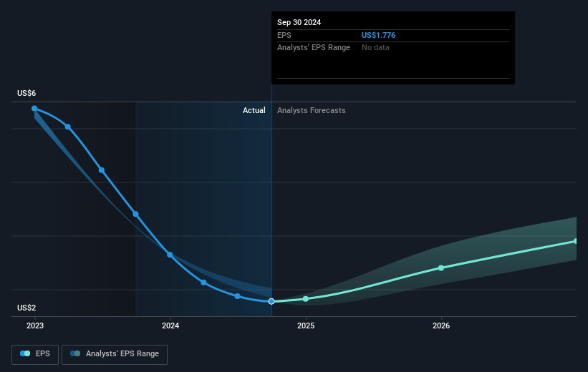The width and height of the screenshot is (588, 372).
Task: Click the 2025 x-axis label
Action: pos(306,325)
